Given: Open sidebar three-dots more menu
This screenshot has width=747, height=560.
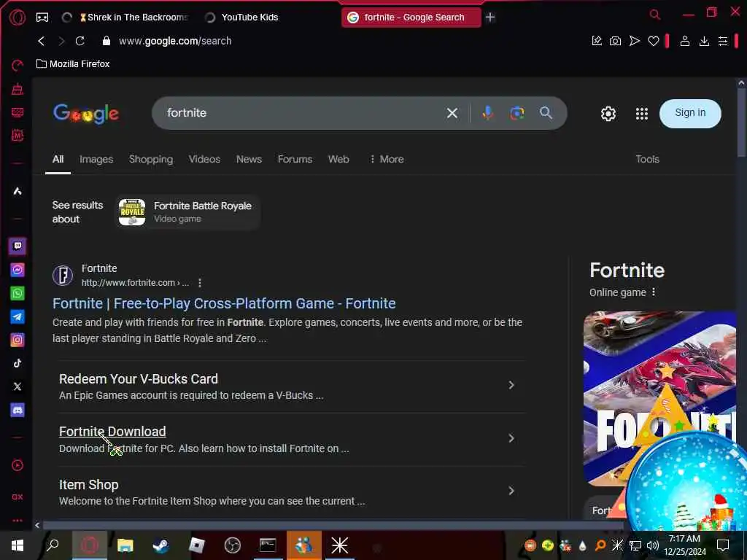Looking at the screenshot, I should [18, 521].
